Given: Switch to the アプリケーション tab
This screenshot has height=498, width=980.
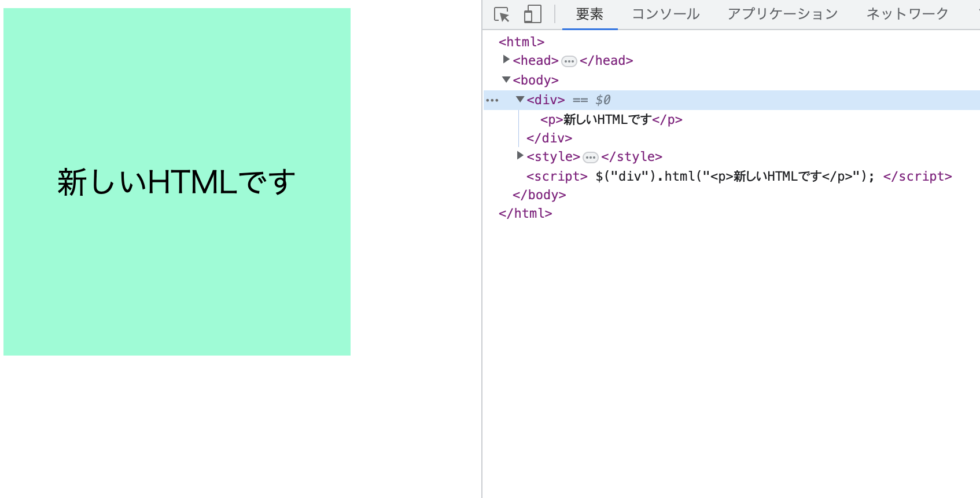Looking at the screenshot, I should [x=782, y=14].
